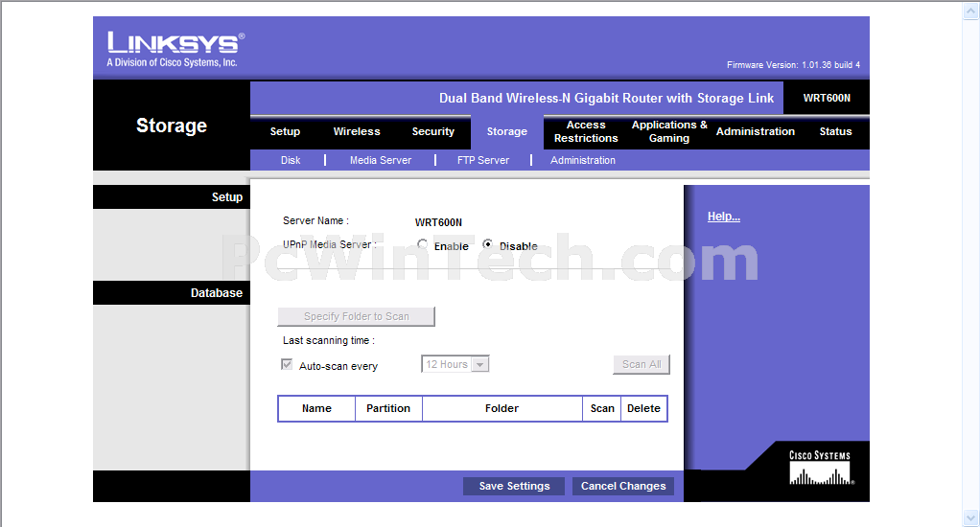Go to the Disk sub-tab
Image resolution: width=980 pixels, height=527 pixels.
pos(291,160)
